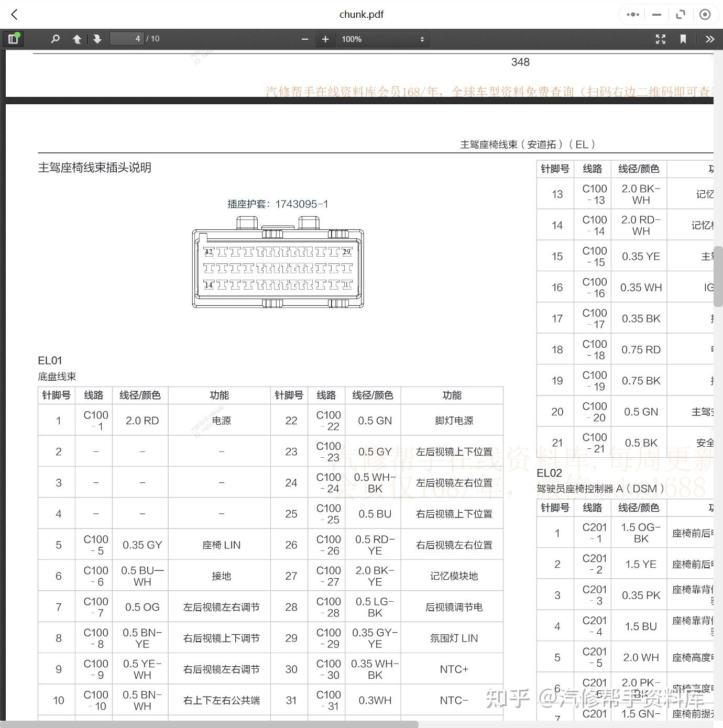The image size is (723, 728).
Task: Click the chunk.pdf title text
Action: tap(361, 14)
